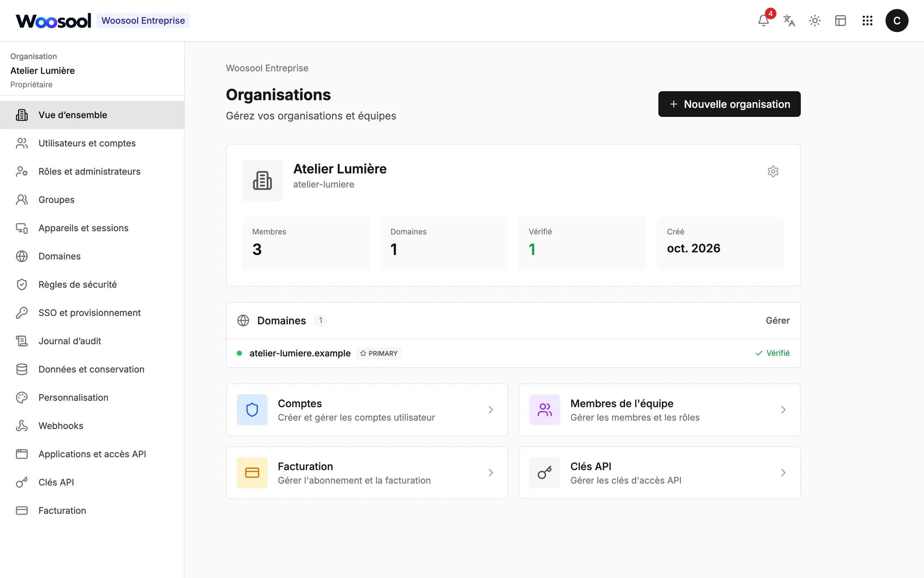
Task: Open Appareils et sessions
Action: 92,228
